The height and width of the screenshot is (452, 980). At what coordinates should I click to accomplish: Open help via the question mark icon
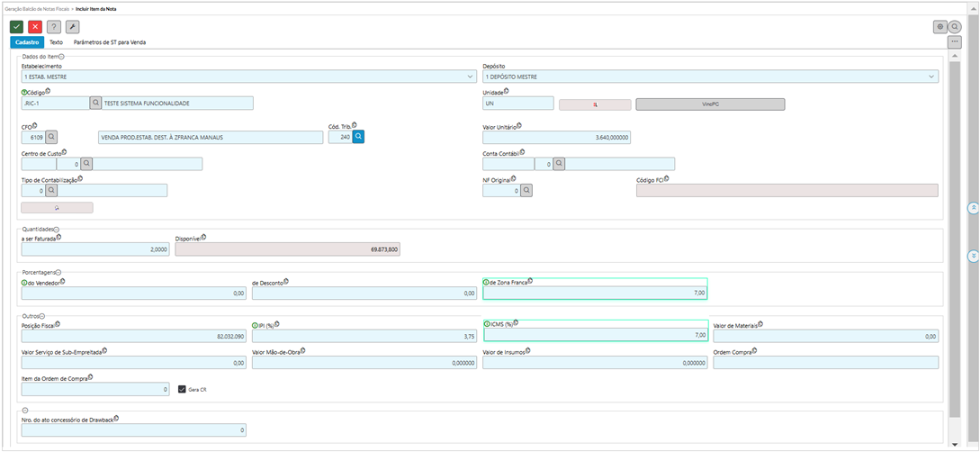click(x=54, y=27)
